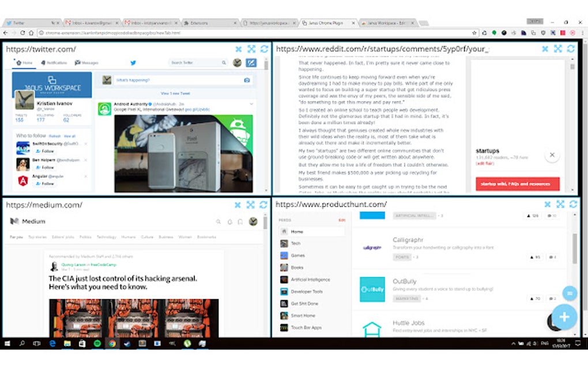Open Twitter Messages envelope icon
The image size is (588, 368).
(x=77, y=62)
